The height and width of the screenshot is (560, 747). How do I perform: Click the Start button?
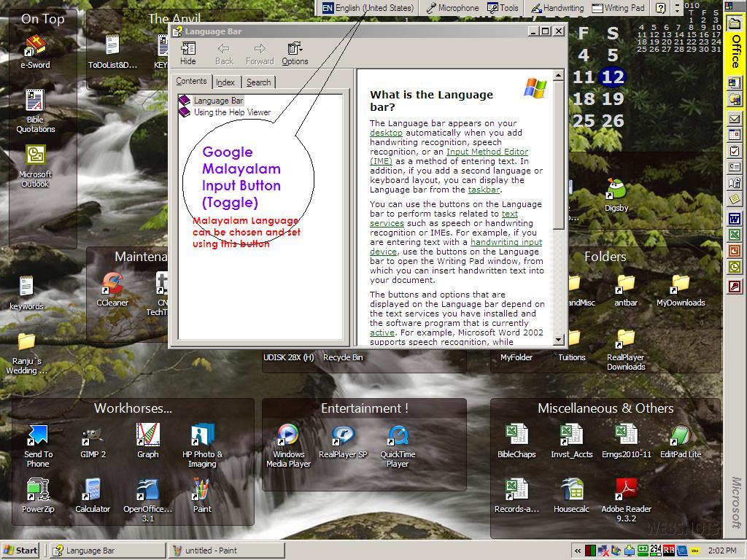[x=20, y=551]
